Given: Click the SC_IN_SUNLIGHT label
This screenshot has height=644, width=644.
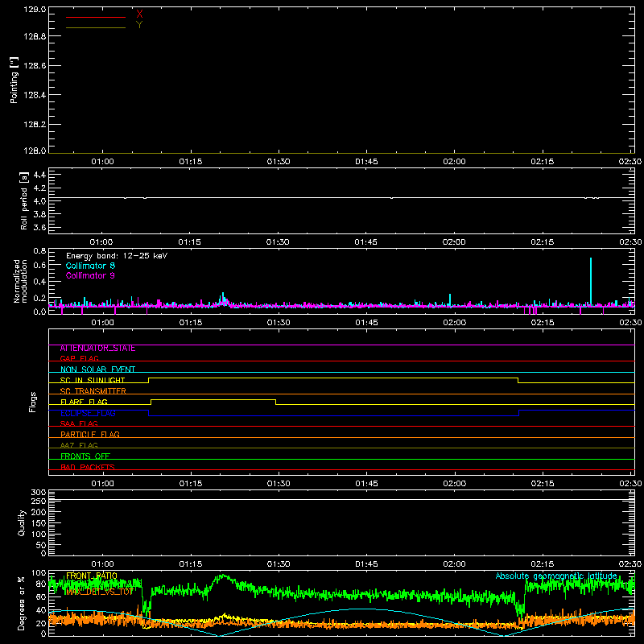Looking at the screenshot, I should [x=93, y=380].
